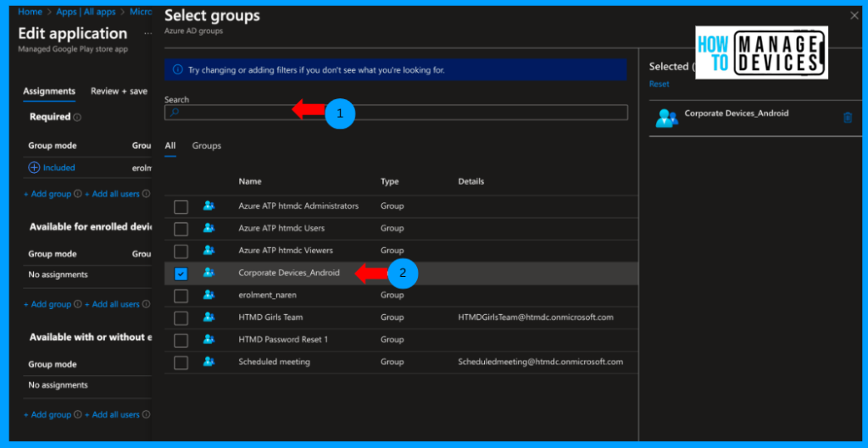Click the group icon for Scheduled meeting
This screenshot has width=868, height=448.
click(x=209, y=361)
